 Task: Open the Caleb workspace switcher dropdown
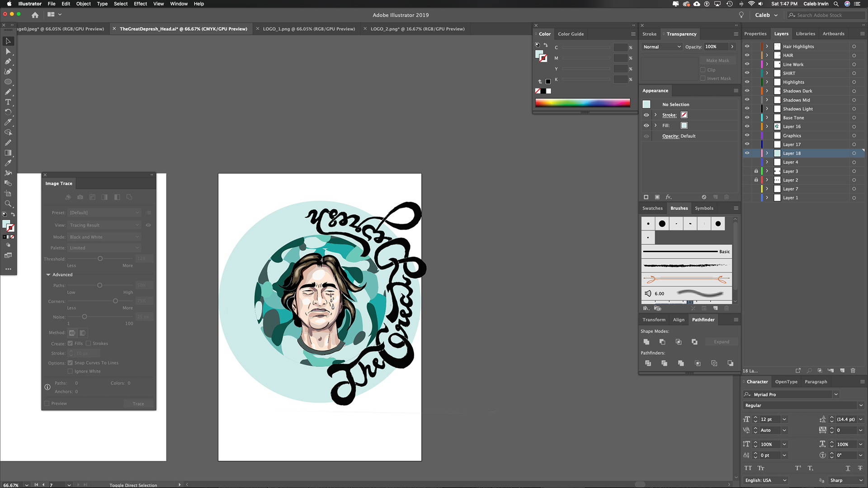click(766, 15)
